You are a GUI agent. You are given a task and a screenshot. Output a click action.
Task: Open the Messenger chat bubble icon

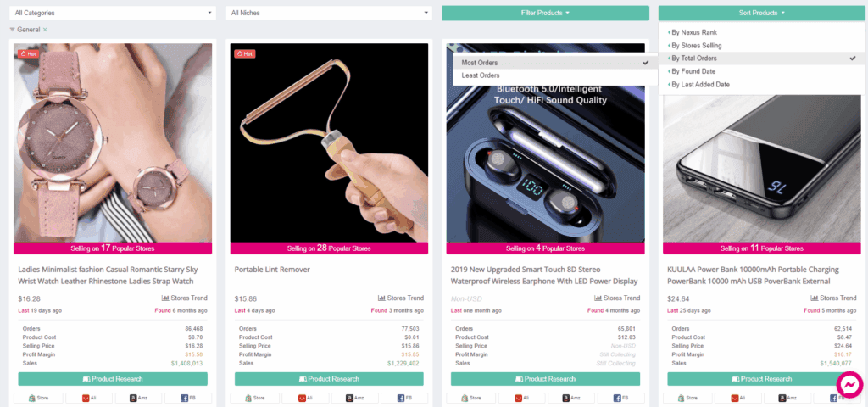[x=849, y=384]
